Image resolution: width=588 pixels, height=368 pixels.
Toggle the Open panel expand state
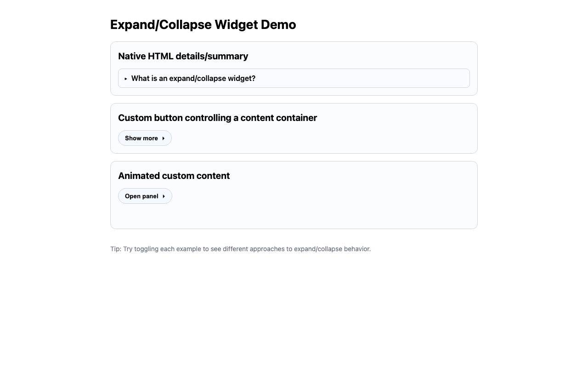coord(145,196)
